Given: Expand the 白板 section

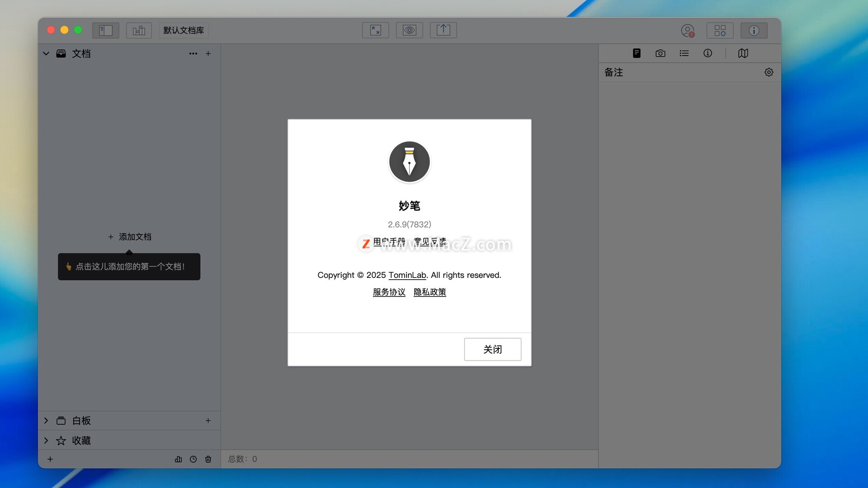Looking at the screenshot, I should (x=46, y=421).
